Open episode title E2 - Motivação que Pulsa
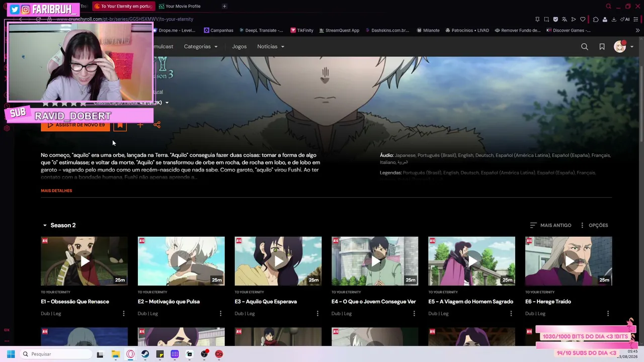The width and height of the screenshot is (644, 362). point(169,302)
